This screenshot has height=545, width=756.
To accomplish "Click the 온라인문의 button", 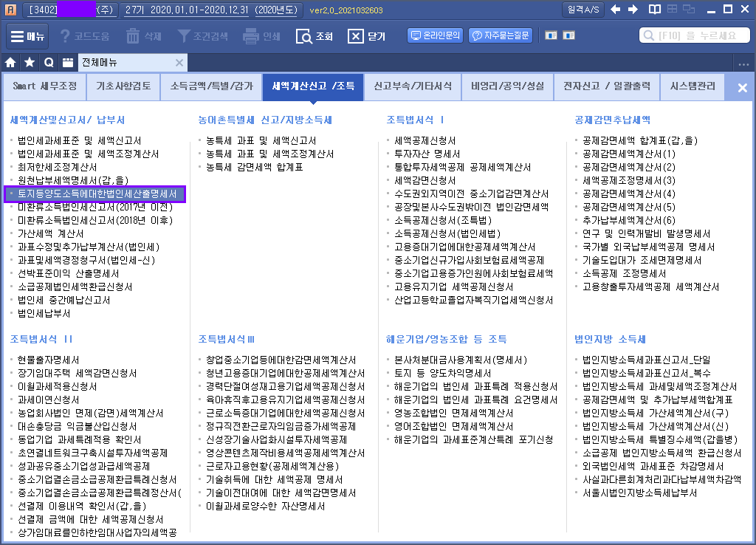I will [435, 35].
